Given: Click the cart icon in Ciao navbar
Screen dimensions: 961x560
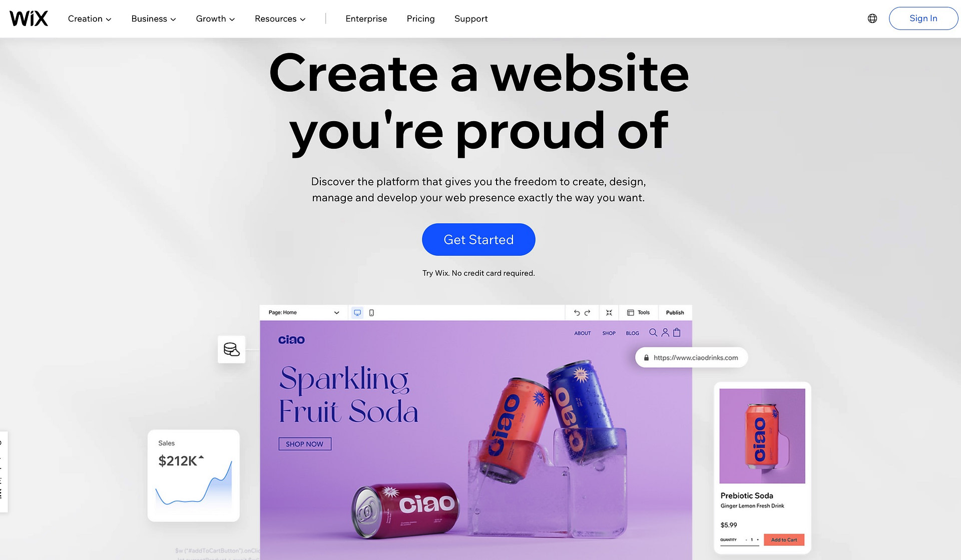Looking at the screenshot, I should point(676,333).
